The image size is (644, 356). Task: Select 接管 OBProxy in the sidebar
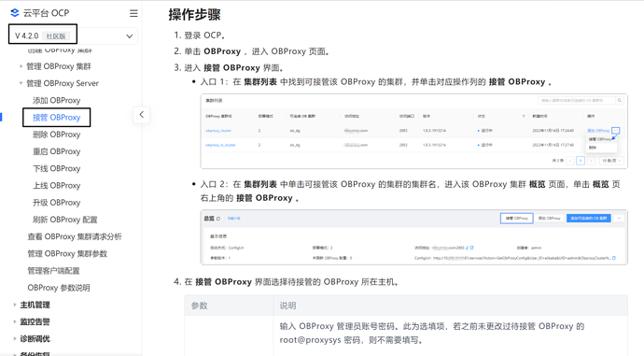click(57, 118)
